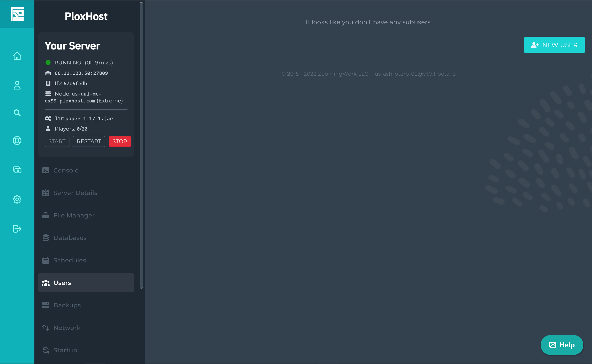Click the PloxHost logo header
The width and height of the screenshot is (592, 364).
tap(87, 16)
